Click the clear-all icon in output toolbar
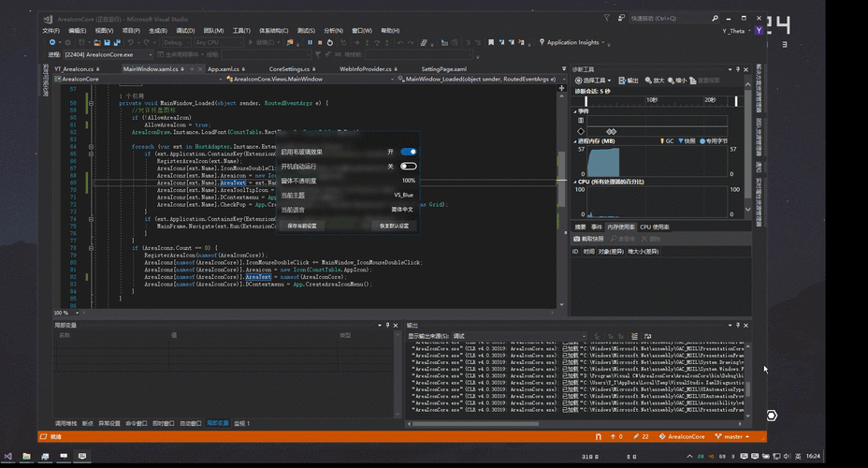Screen dimensions: 868x468 pos(634,336)
